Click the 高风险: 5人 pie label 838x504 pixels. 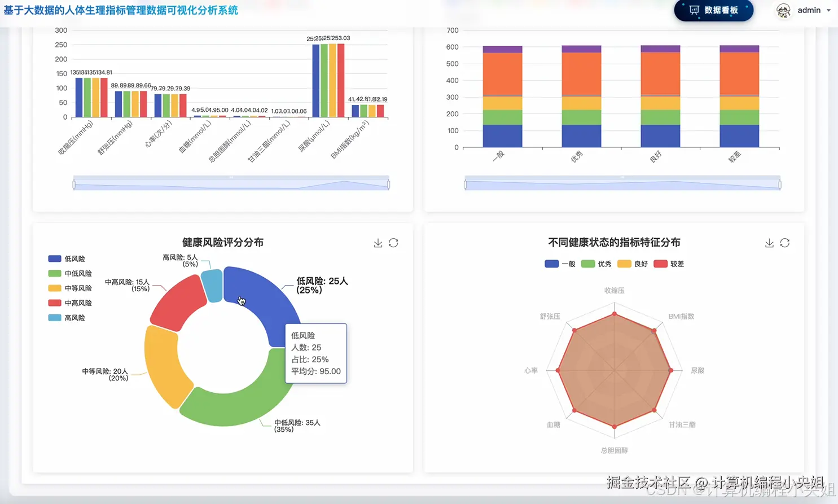180,261
